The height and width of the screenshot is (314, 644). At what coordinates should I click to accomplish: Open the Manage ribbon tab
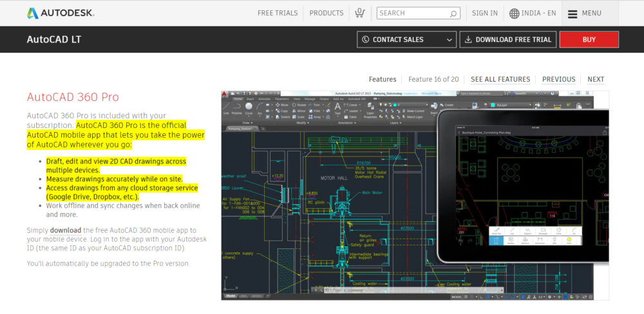310,99
